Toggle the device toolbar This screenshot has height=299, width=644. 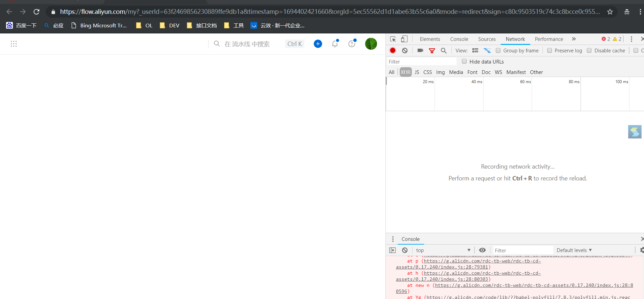pyautogui.click(x=404, y=39)
